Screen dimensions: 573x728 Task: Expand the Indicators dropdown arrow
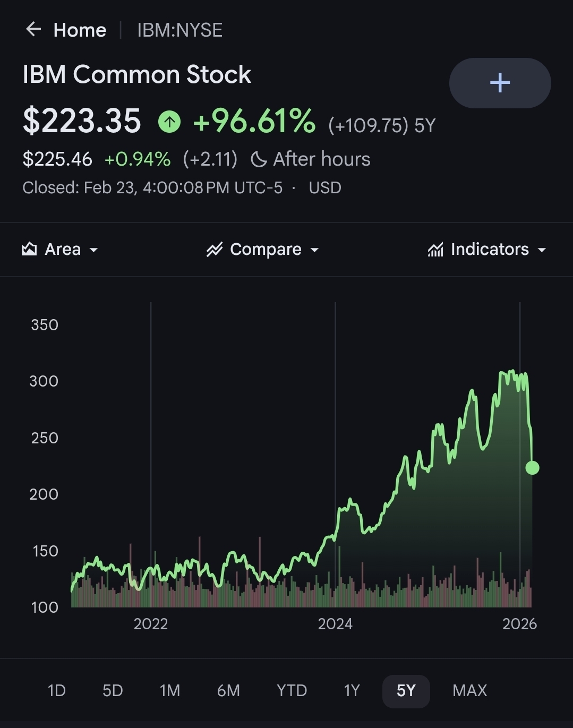click(x=542, y=250)
